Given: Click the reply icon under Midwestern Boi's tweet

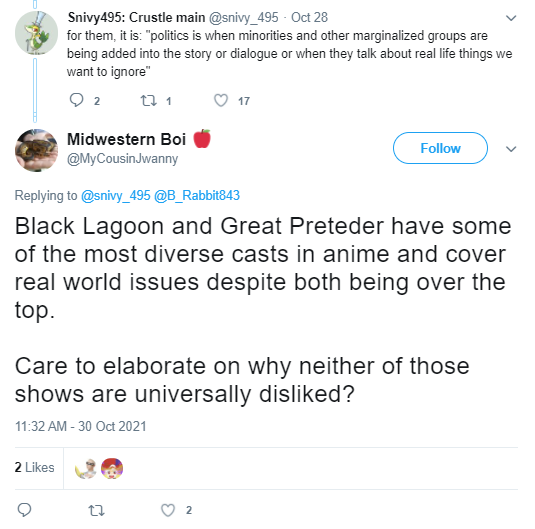Looking at the screenshot, I should [x=24, y=510].
